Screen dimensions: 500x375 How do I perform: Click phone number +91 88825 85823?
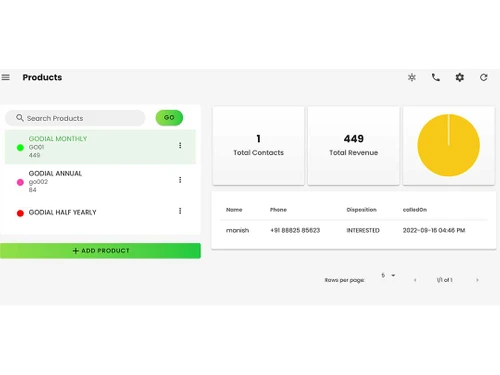pyautogui.click(x=295, y=230)
